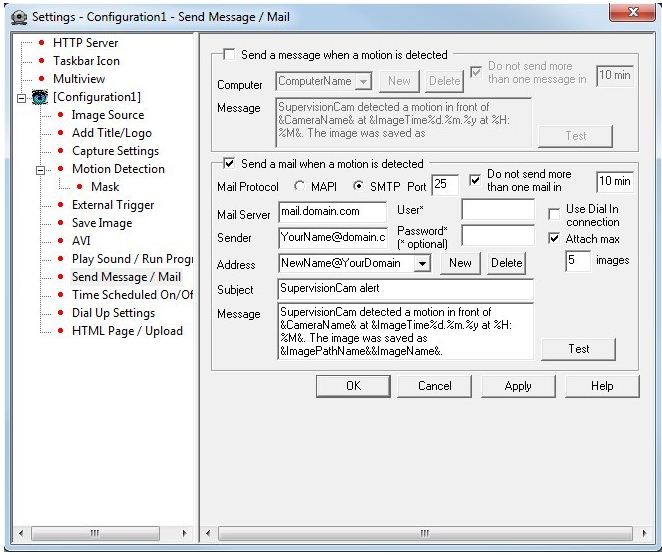Click the attach max images count field
662x555 pixels.
pos(578,261)
